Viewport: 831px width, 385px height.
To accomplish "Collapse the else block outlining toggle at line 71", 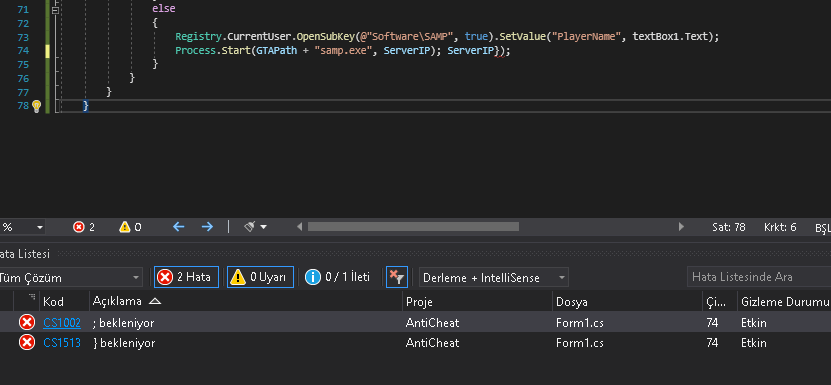I will 55,10.
